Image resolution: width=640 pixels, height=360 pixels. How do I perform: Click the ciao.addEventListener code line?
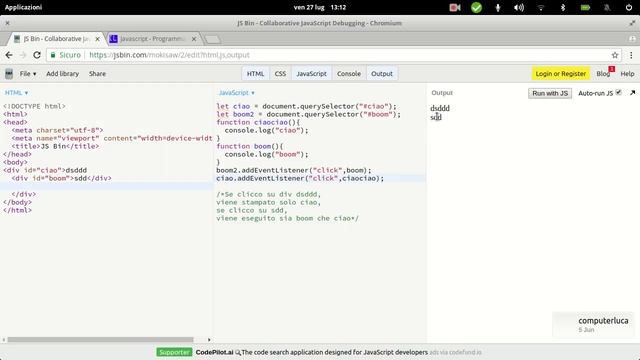click(x=300, y=178)
